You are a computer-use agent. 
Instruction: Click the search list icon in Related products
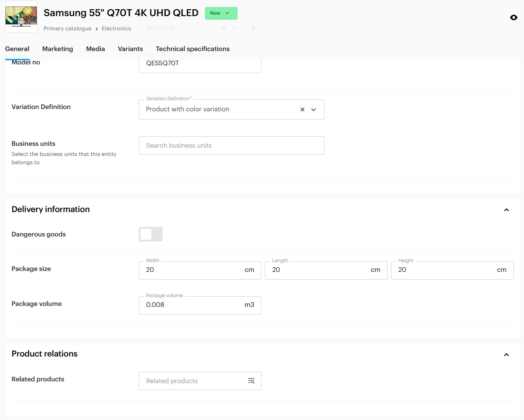[x=251, y=381]
